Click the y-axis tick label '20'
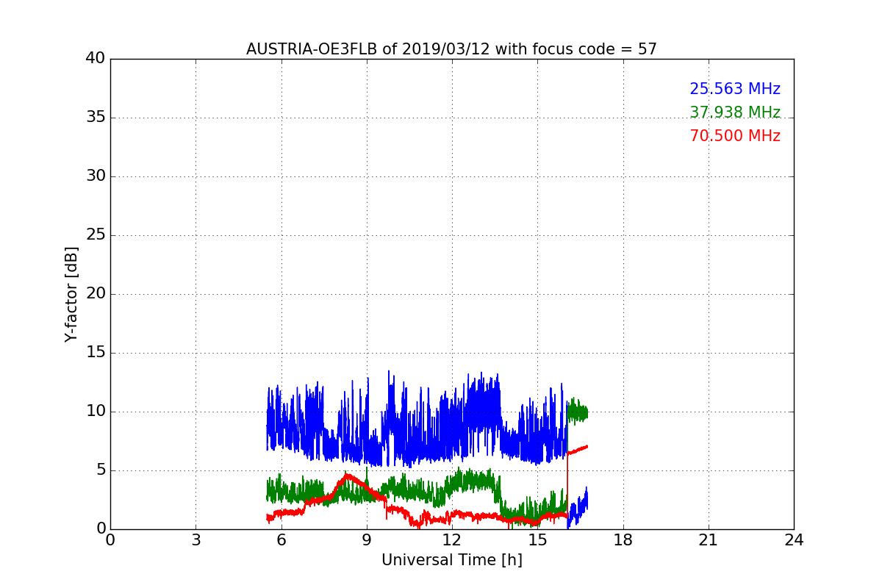This screenshot has width=882, height=588. click(96, 294)
